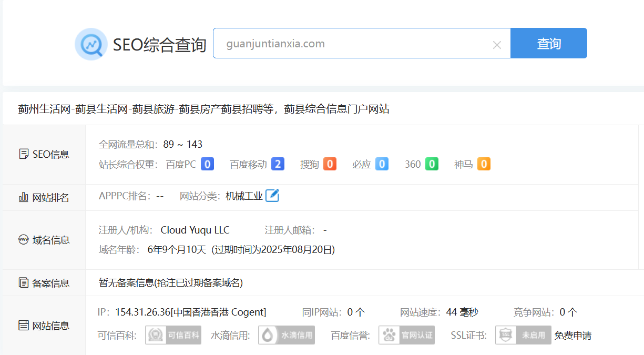This screenshot has height=355, width=644.
Task: Click the 查询 search button
Action: coord(548,43)
